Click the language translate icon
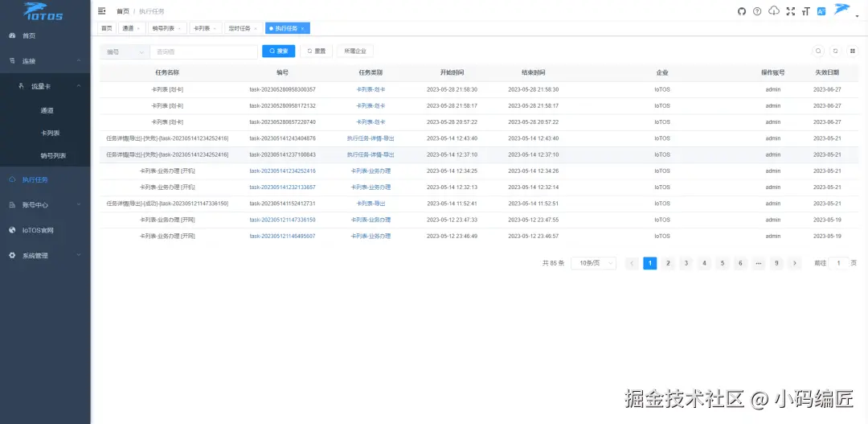The width and height of the screenshot is (868, 424). click(x=821, y=11)
